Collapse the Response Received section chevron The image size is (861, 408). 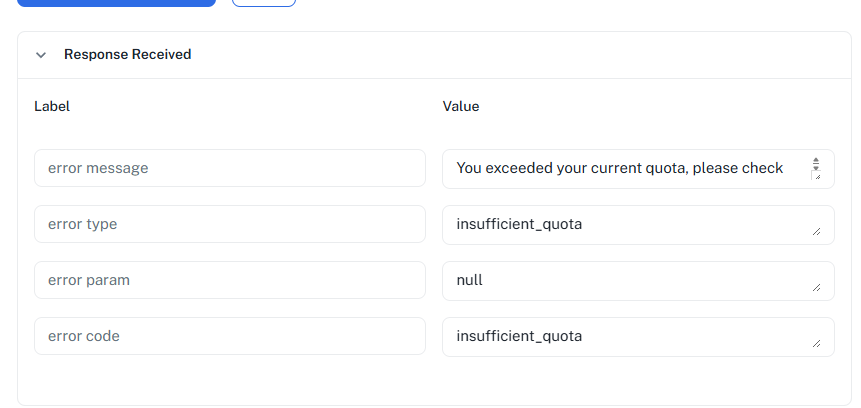(41, 55)
